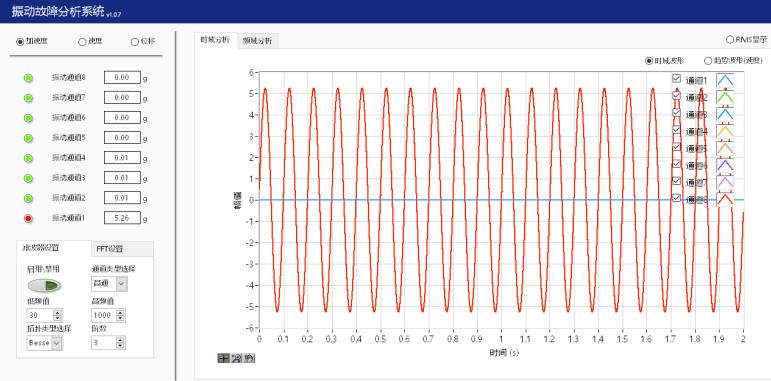Screen dimensions: 771x381
Task: Increase the low frequency value with up arrow
Action: point(58,312)
